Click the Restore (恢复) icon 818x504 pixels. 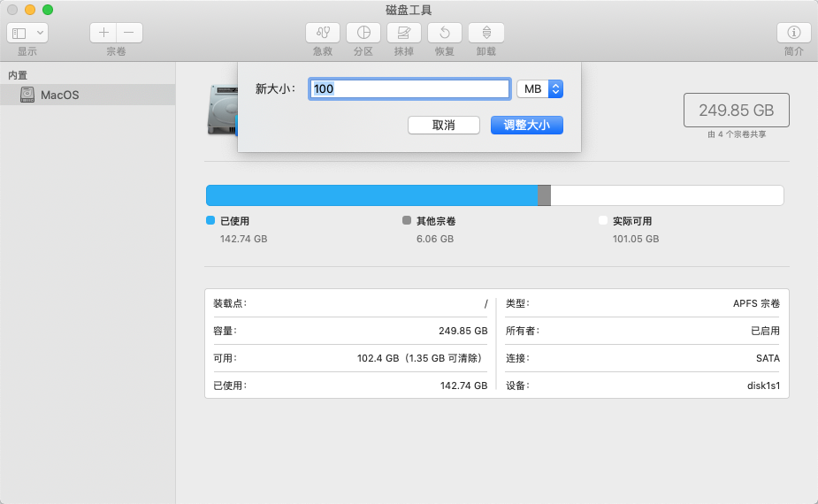pos(445,33)
